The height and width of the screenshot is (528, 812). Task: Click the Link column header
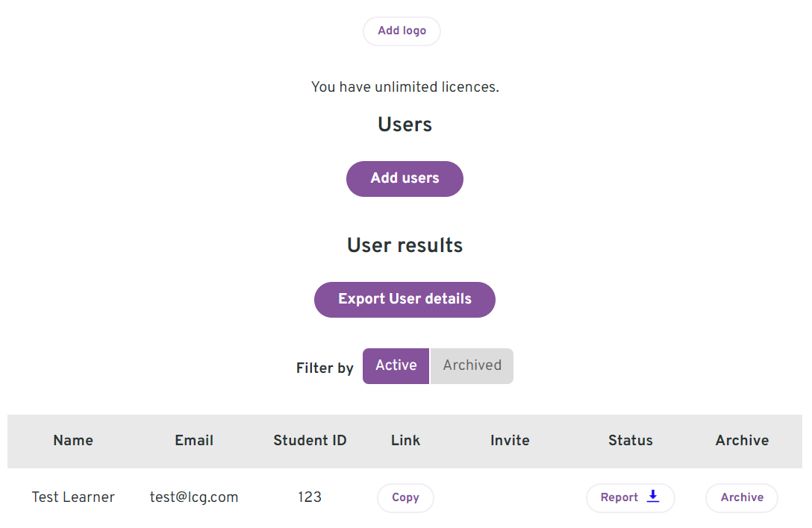(405, 441)
